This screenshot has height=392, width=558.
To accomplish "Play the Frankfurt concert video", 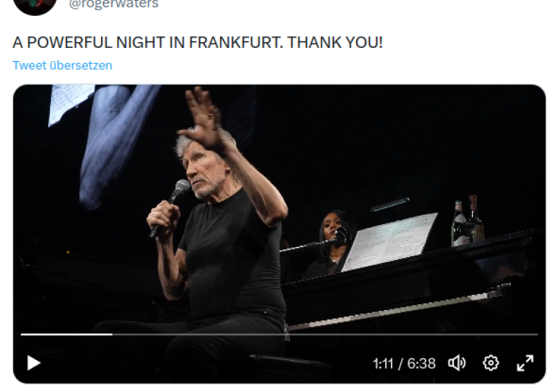I will (34, 363).
